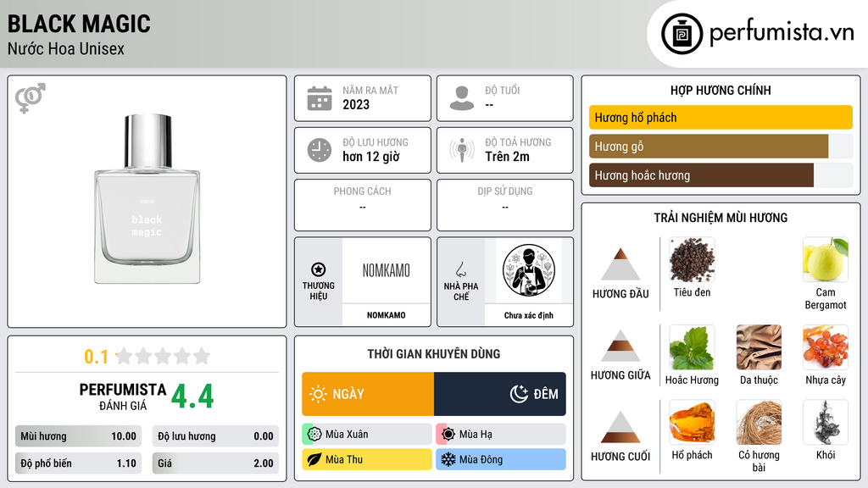The image size is (868, 488).
Task: Click the Giá score 2.00 row
Action: (215, 463)
